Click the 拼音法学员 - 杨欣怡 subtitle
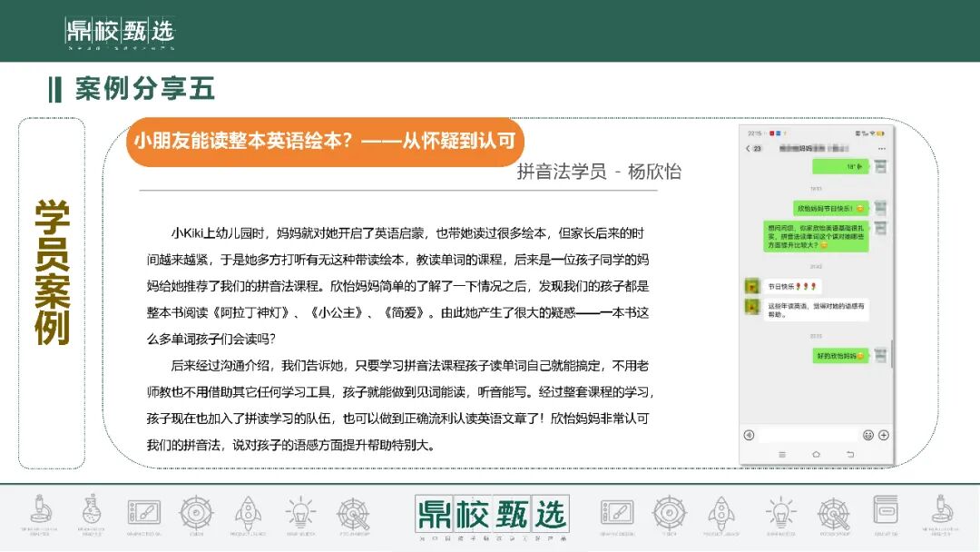 coord(599,172)
